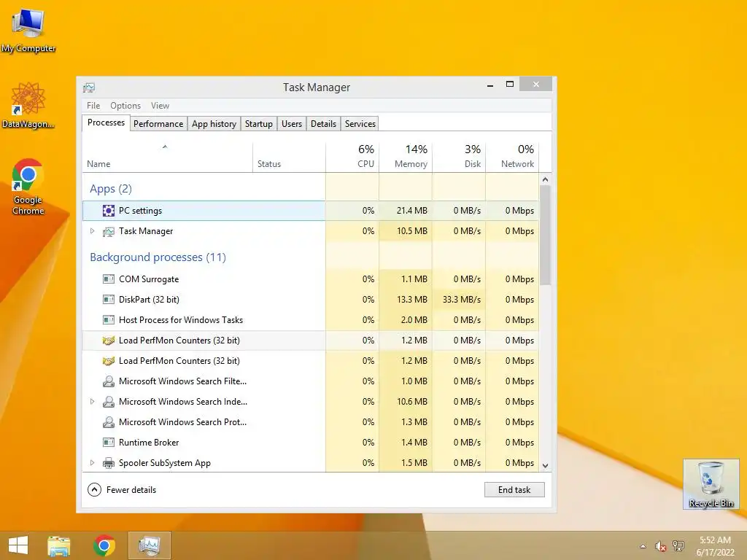Switch to the Details tab
747x560 pixels.
(x=323, y=124)
